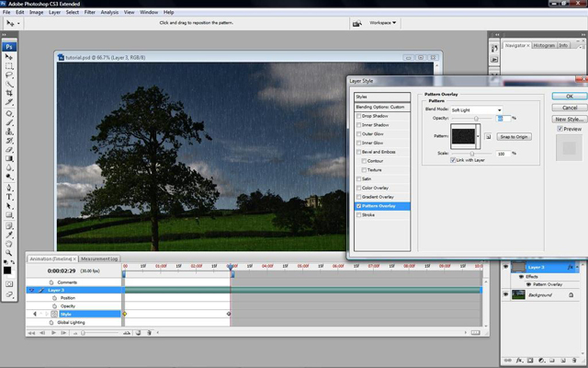Hide the Pattern Overlay effect eye
The width and height of the screenshot is (588, 368).
(529, 284)
